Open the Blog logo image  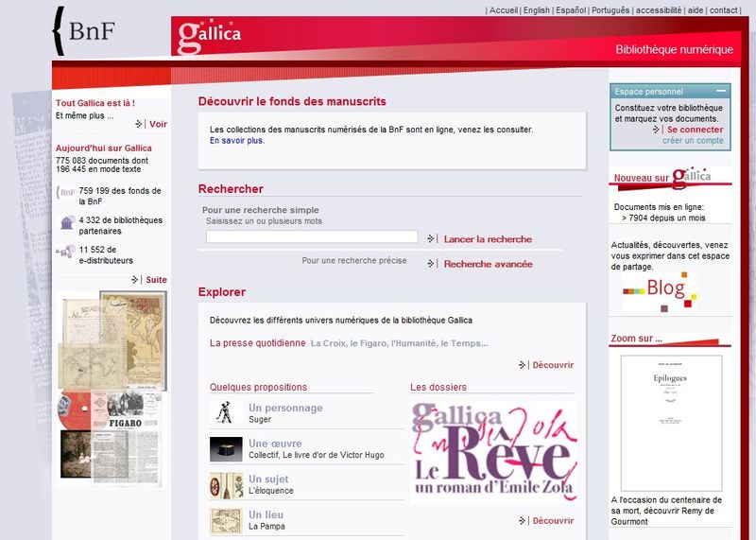(x=660, y=291)
